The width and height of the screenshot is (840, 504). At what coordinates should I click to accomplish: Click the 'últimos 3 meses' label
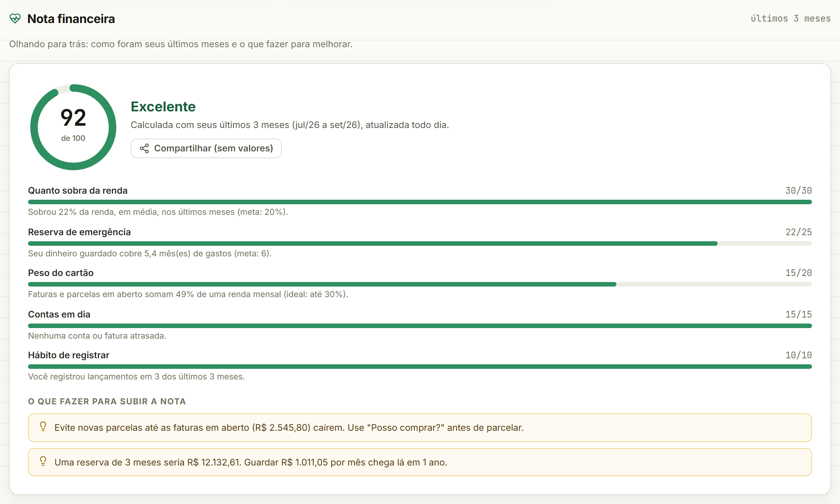click(791, 18)
